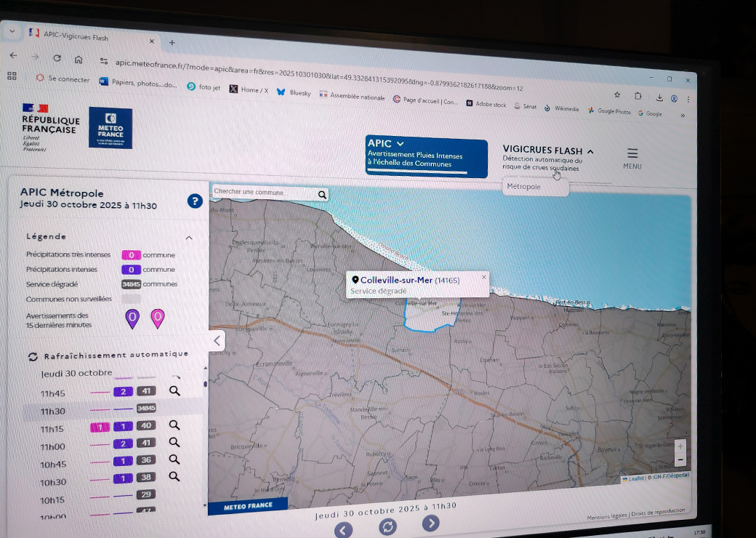Zoom out with the map minus button
This screenshot has height=538, width=756.
[680, 459]
